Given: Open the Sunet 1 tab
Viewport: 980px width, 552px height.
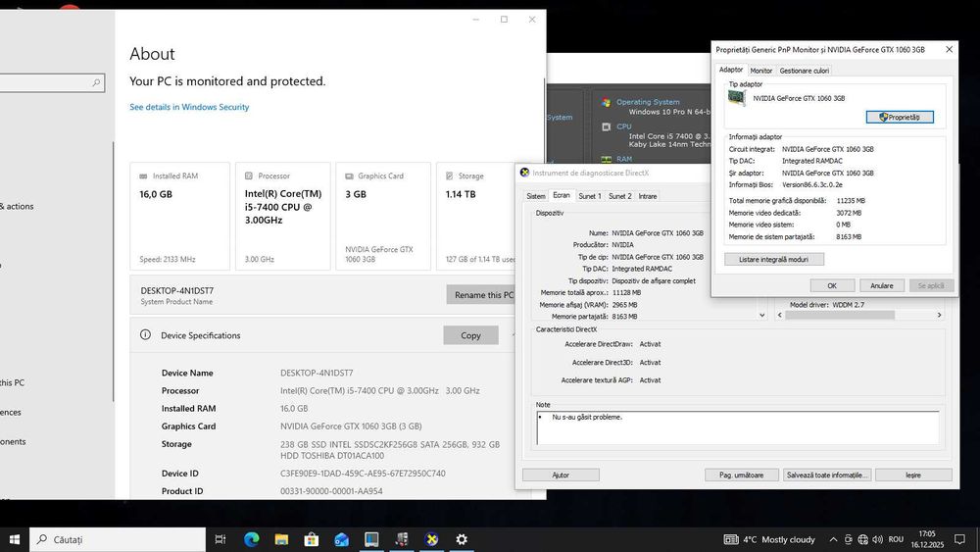Looking at the screenshot, I should (x=589, y=196).
